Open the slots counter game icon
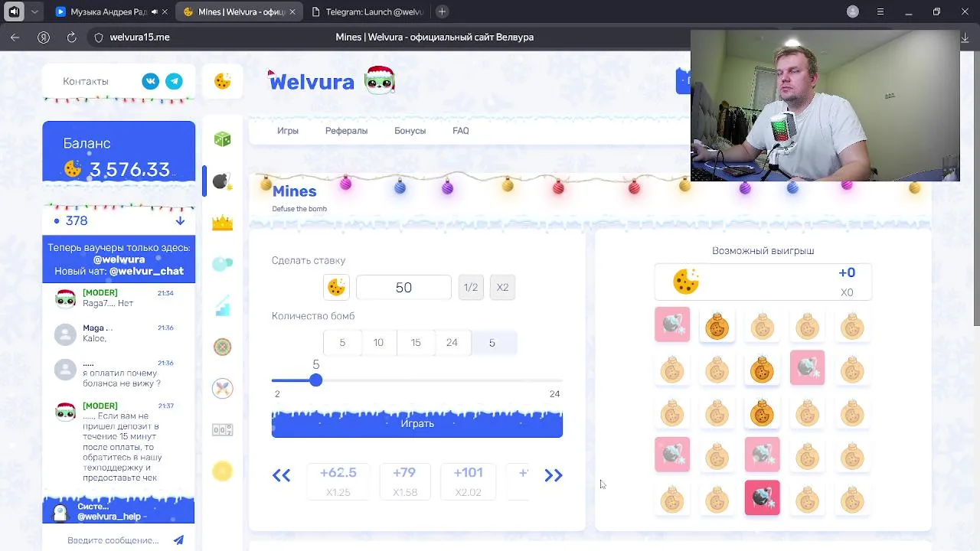This screenshot has width=980, height=551. 222,430
